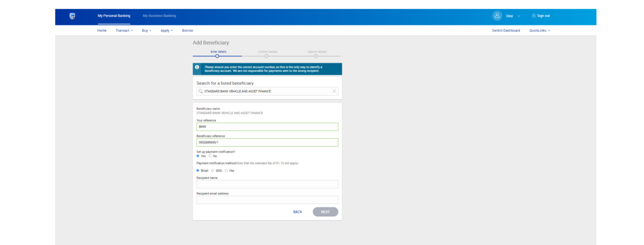This screenshot has height=245, width=644.
Task: Click the Sign out link
Action: pos(543,16)
